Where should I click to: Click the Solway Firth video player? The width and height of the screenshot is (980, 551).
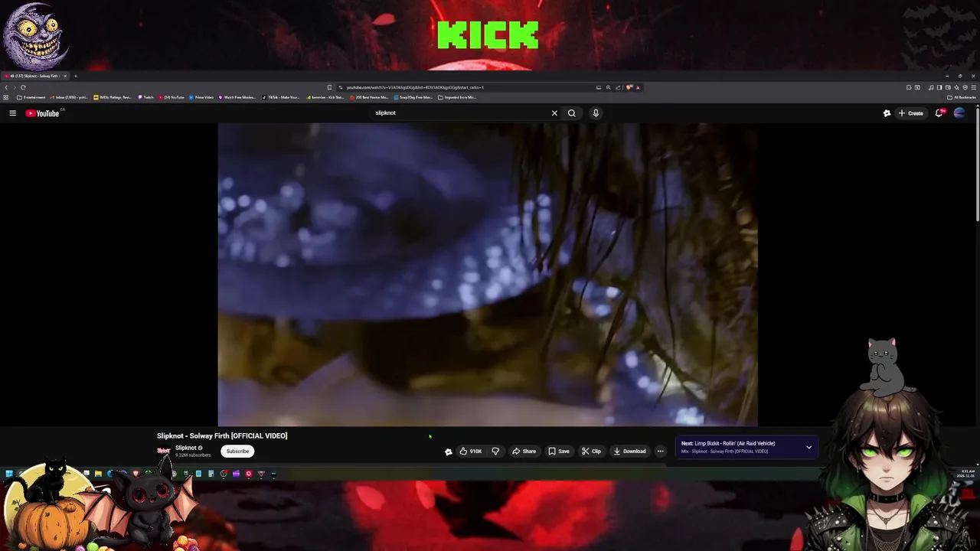(488, 274)
